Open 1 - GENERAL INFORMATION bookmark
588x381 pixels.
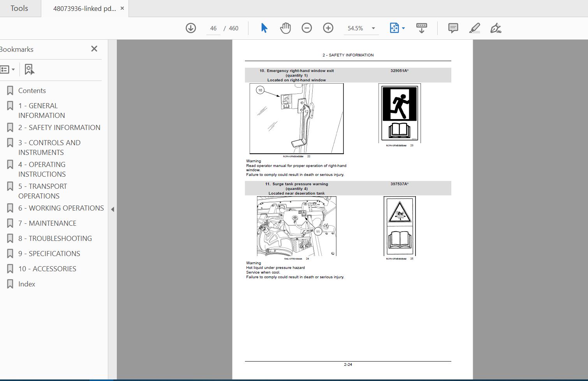point(41,111)
